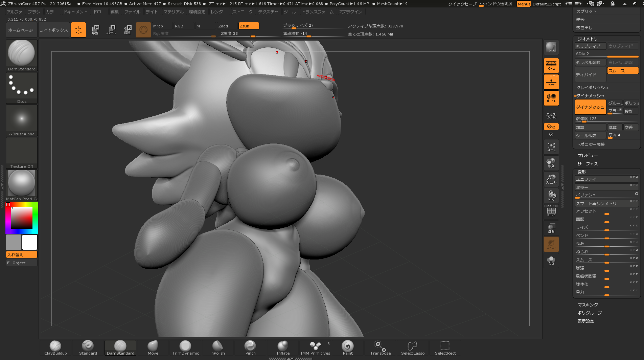The image size is (644, 360).
Task: Toggle the Line Fill PolyF display
Action: 551,211
